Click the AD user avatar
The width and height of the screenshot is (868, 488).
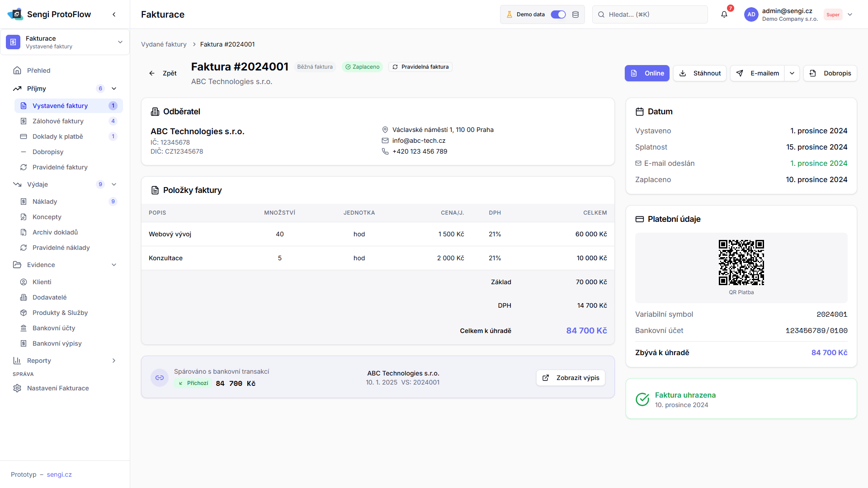[x=751, y=14]
